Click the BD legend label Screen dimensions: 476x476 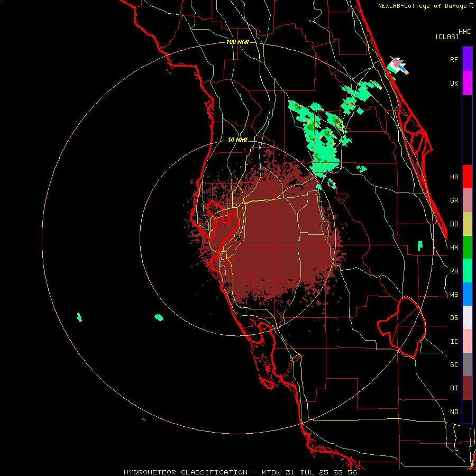click(x=454, y=224)
